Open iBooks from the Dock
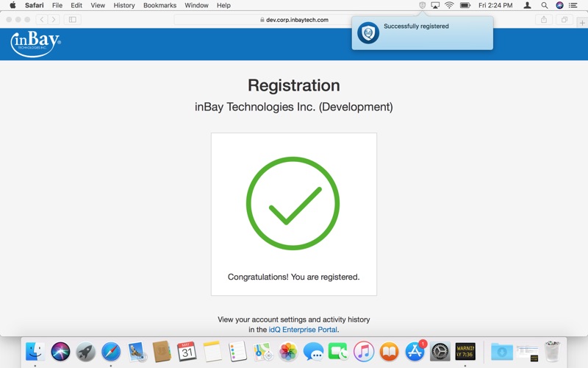The width and height of the screenshot is (588, 368). 390,353
